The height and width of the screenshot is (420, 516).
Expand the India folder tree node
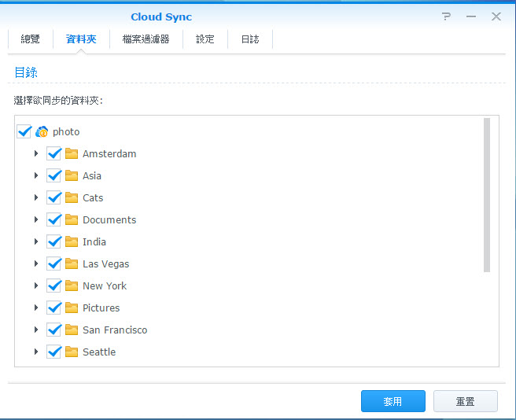coord(36,242)
